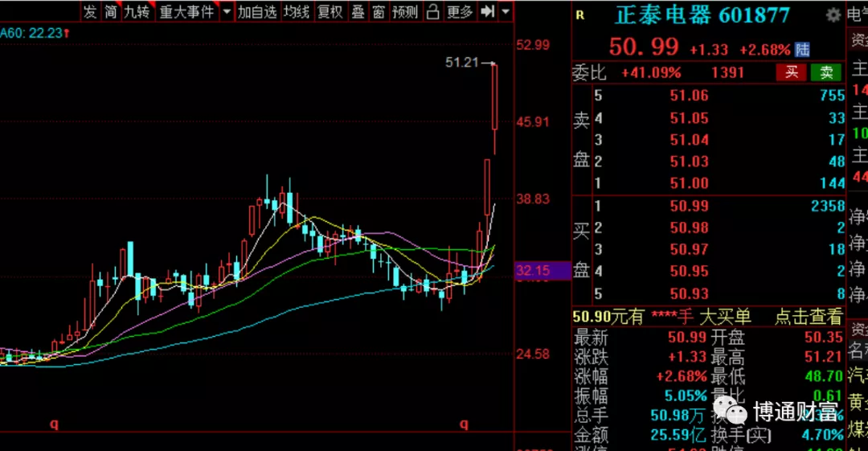The height and width of the screenshot is (451, 868).
Task: Click the 开盘 value 50.35
Action: click(824, 337)
